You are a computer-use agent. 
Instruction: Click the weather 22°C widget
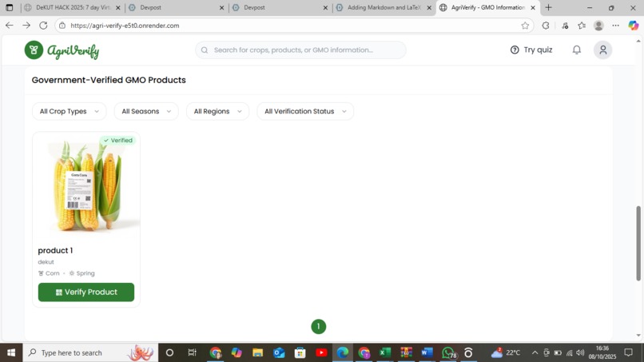505,352
